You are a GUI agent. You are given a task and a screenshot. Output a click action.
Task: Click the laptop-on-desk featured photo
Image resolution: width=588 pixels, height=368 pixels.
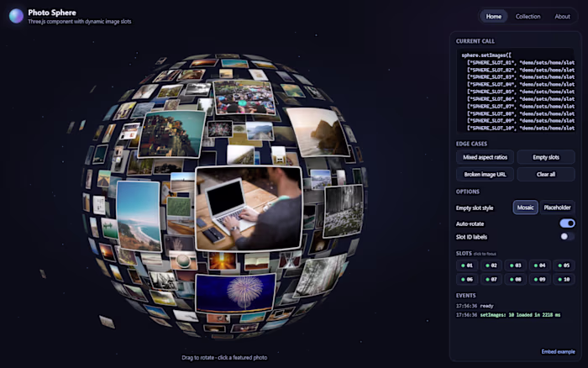(249, 208)
